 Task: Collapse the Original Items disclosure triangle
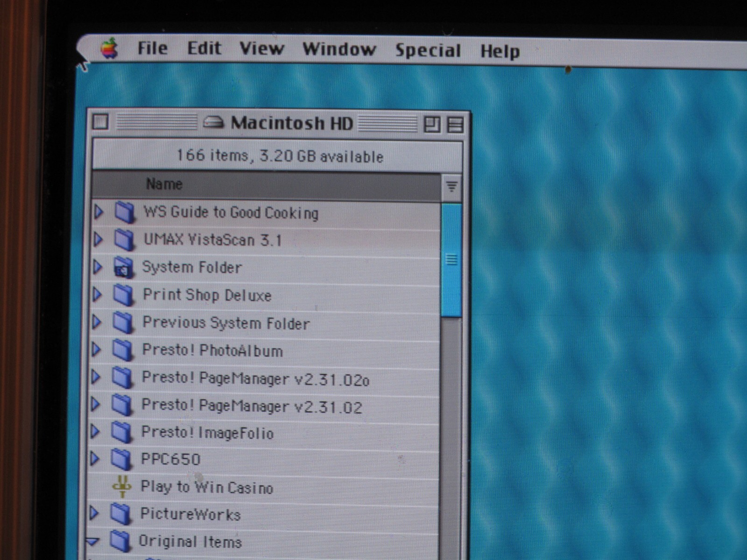click(93, 541)
